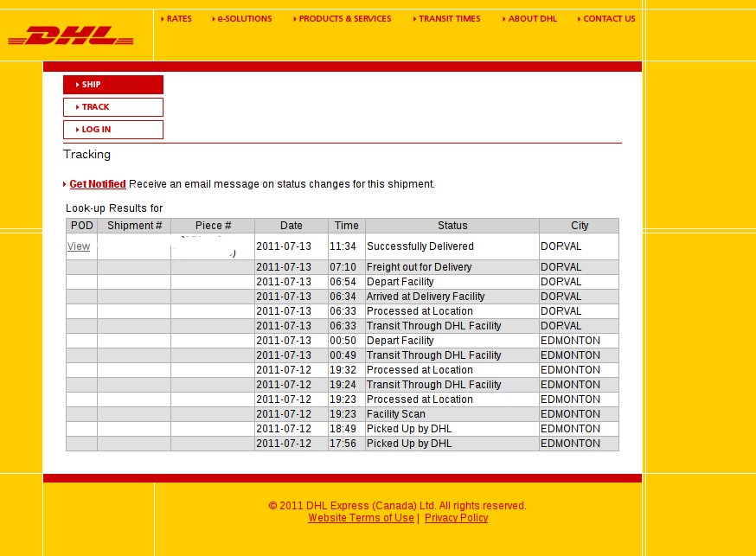The height and width of the screenshot is (556, 756).
Task: Click the Shipment # column header
Action: click(135, 226)
